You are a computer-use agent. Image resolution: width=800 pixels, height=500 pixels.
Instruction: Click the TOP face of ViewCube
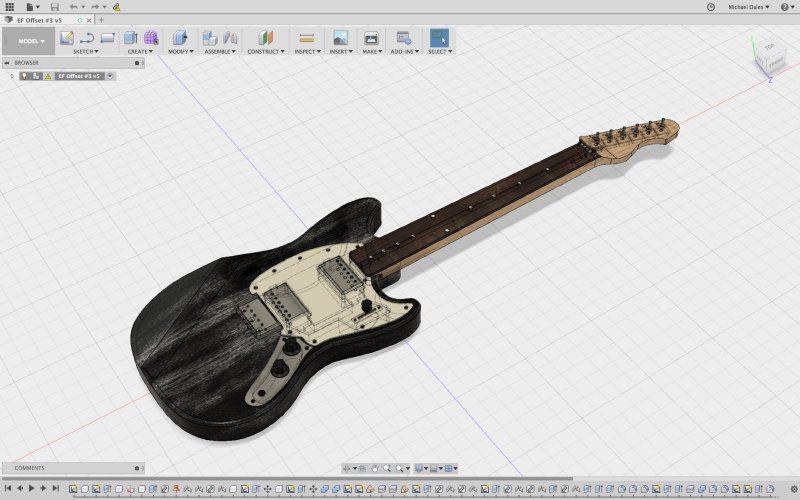(x=769, y=47)
